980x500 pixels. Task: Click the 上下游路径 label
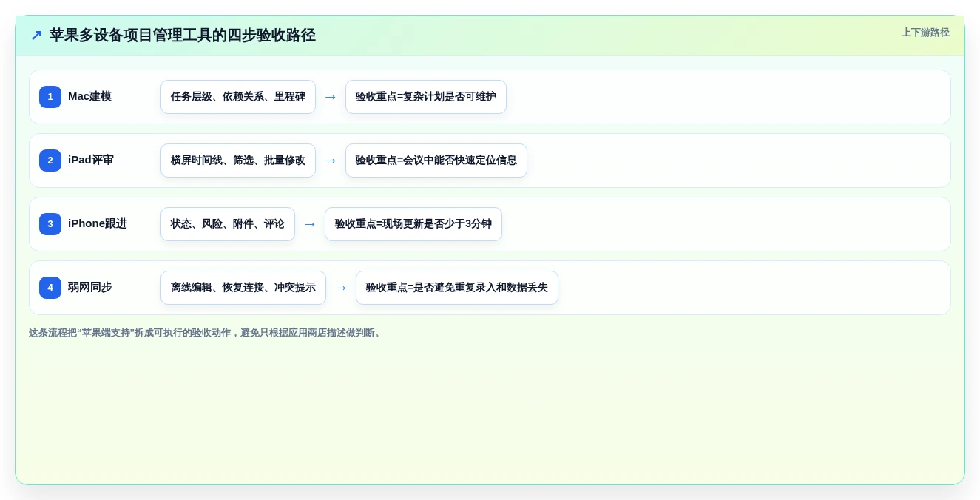[925, 33]
